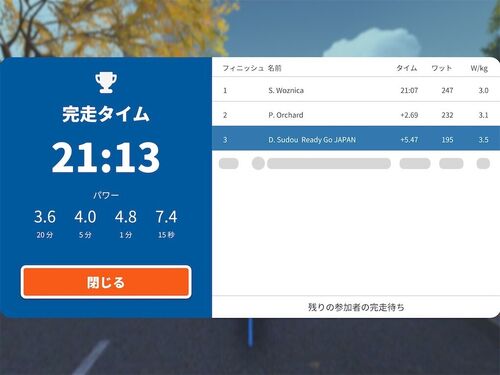Click the ワット column header
The image size is (500, 375).
coord(441,68)
